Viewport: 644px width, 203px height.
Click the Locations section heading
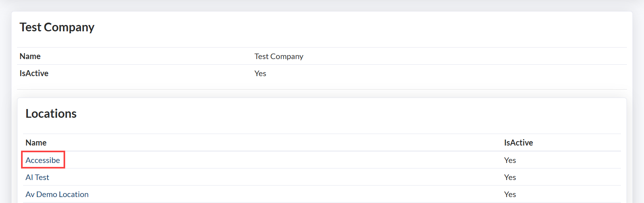pos(51,114)
